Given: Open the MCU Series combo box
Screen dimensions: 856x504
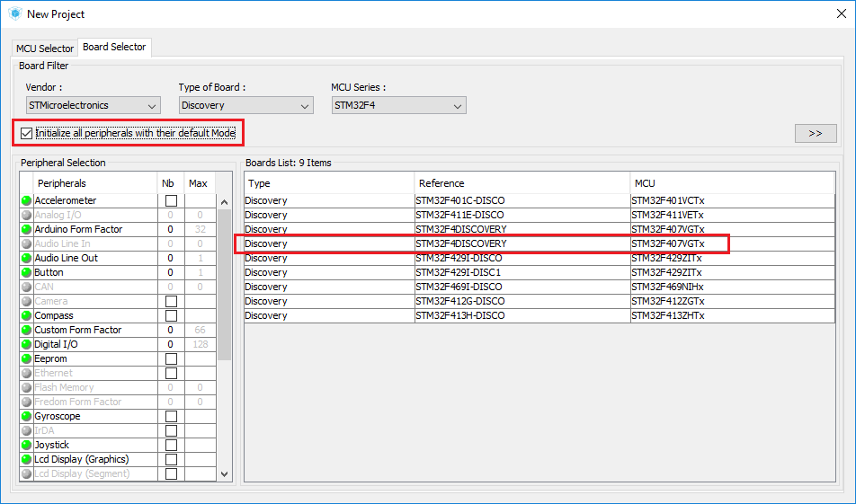Looking at the screenshot, I should 398,106.
